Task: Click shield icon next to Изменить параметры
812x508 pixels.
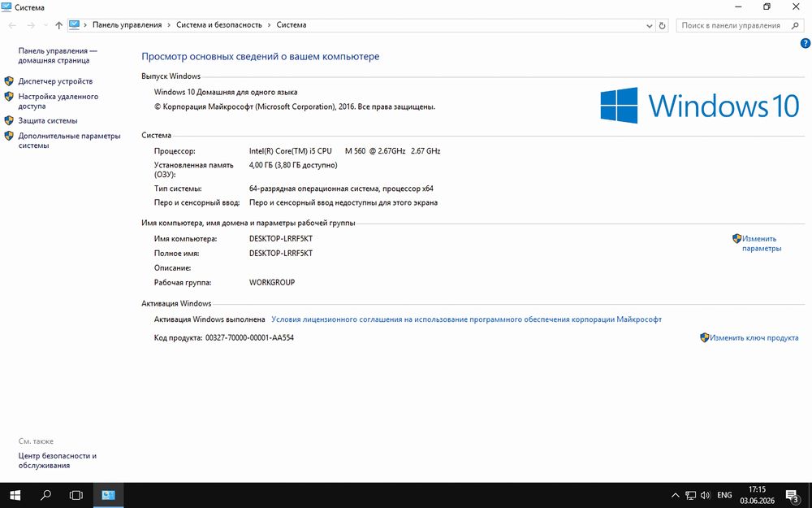Action: (737, 238)
